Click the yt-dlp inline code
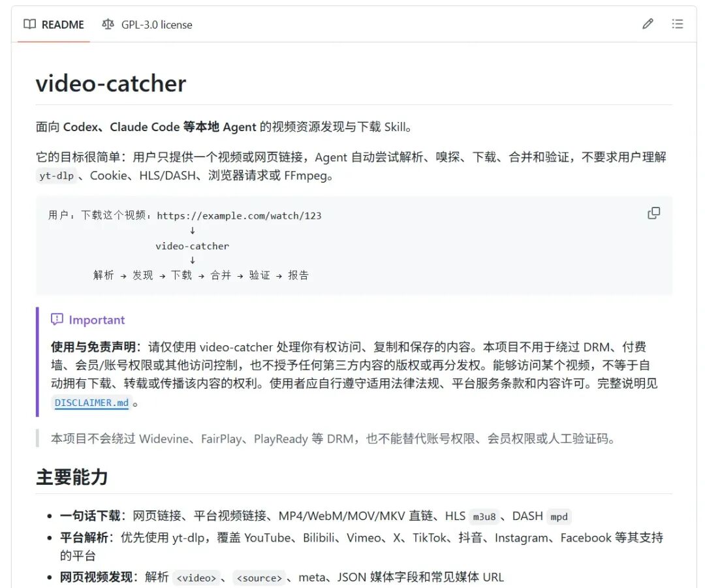Viewport: 705px width, 588px height. pyautogui.click(x=57, y=176)
